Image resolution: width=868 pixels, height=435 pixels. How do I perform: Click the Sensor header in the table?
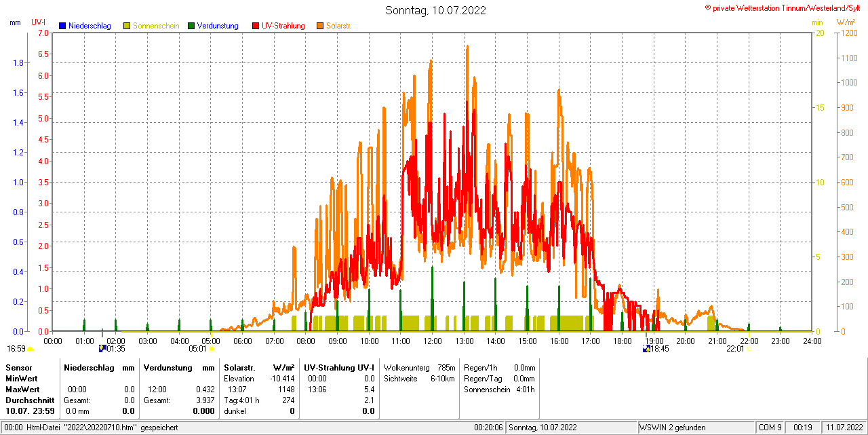(x=18, y=367)
